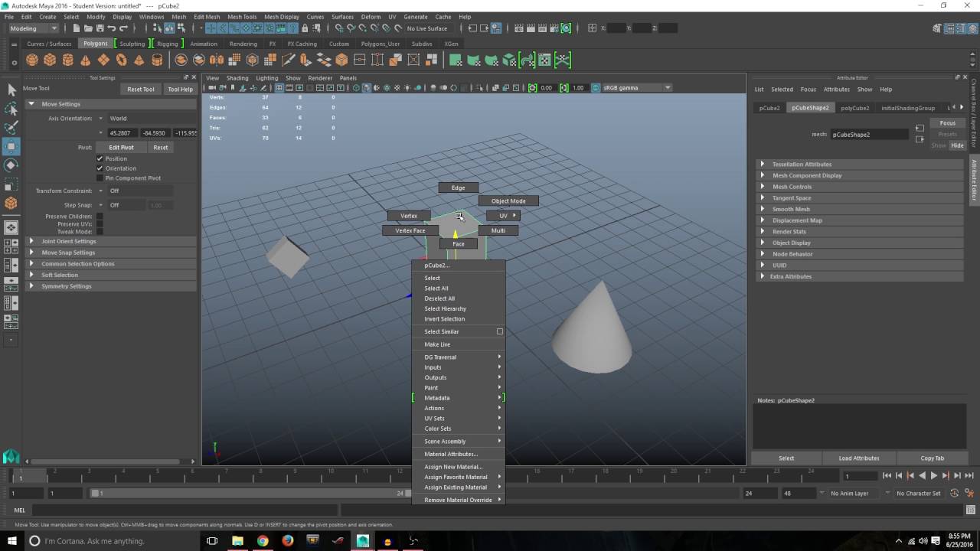Expand Joint Orient Settings section

111,241
